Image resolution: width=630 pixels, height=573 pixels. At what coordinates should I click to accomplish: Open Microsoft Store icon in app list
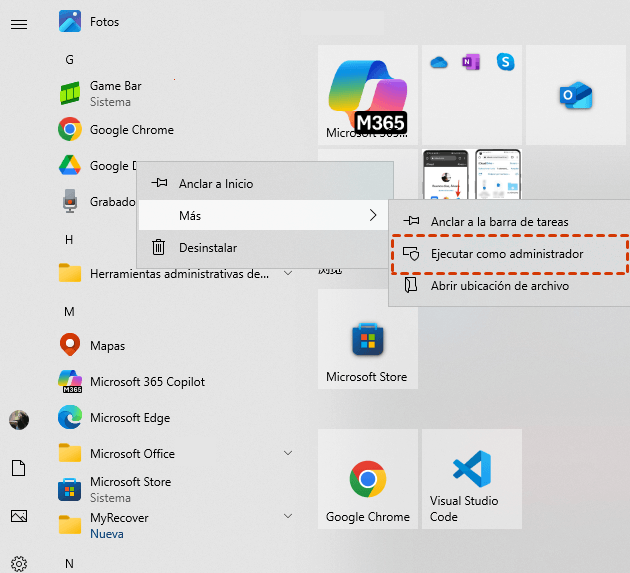(70, 489)
